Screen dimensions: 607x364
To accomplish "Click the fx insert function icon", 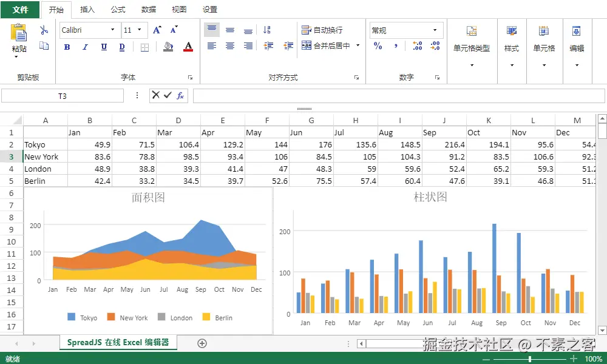I will click(x=180, y=95).
